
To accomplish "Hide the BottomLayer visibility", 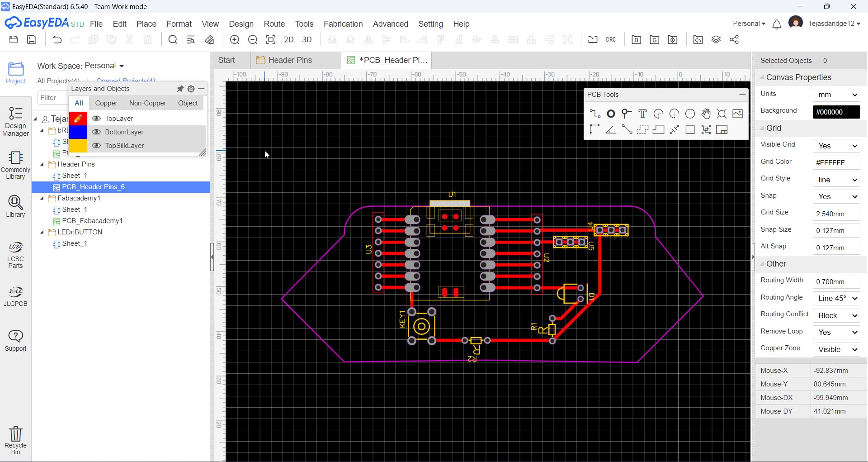I will [96, 132].
